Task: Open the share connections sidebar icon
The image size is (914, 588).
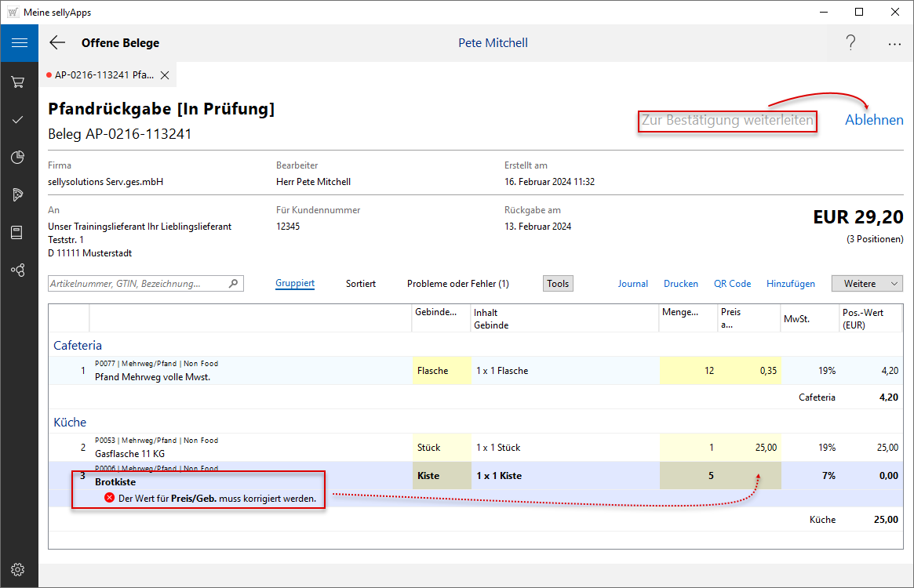Action: coord(19,270)
